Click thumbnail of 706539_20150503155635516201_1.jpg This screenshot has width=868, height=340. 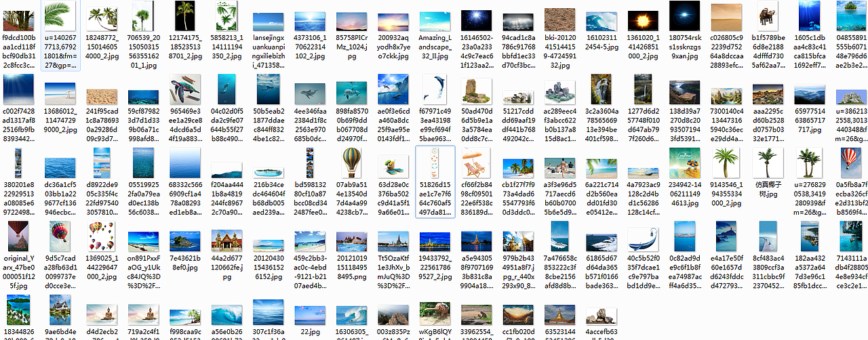point(144,15)
